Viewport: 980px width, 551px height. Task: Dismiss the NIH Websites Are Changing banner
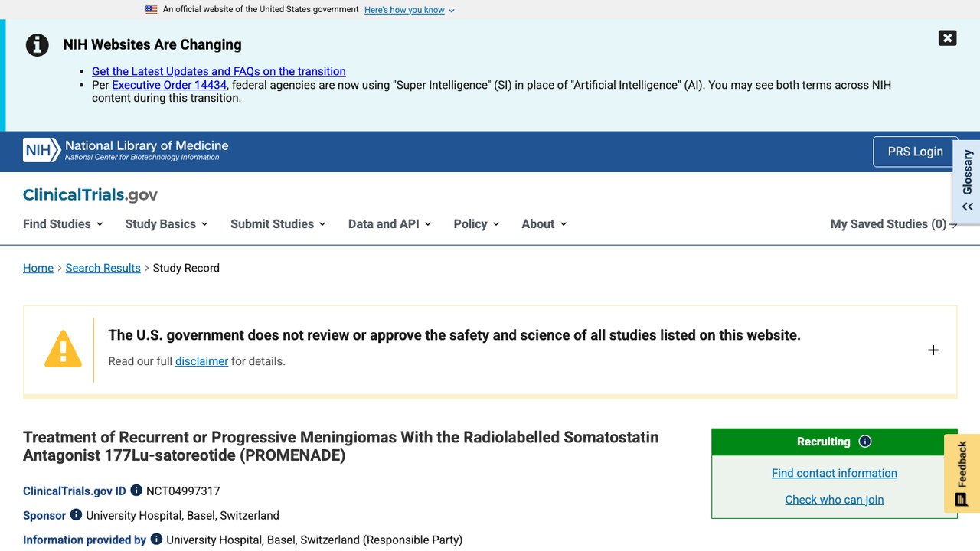(947, 38)
